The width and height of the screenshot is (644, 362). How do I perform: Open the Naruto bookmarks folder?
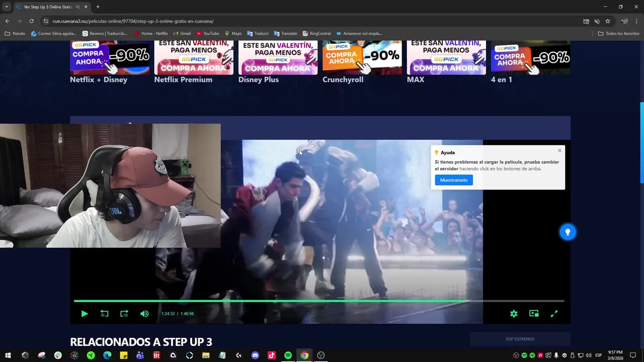click(15, 34)
